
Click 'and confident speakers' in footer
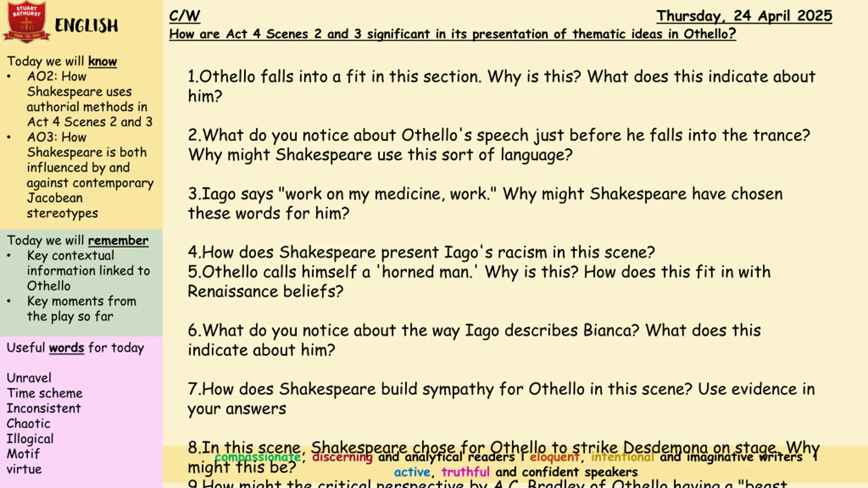coord(567,472)
